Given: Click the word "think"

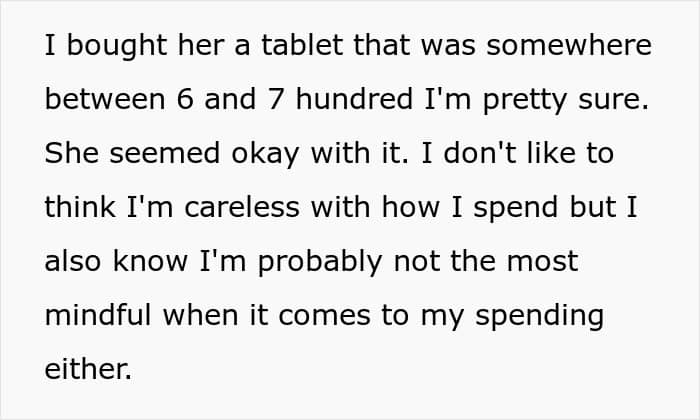Looking at the screenshot, I should click(79, 208).
